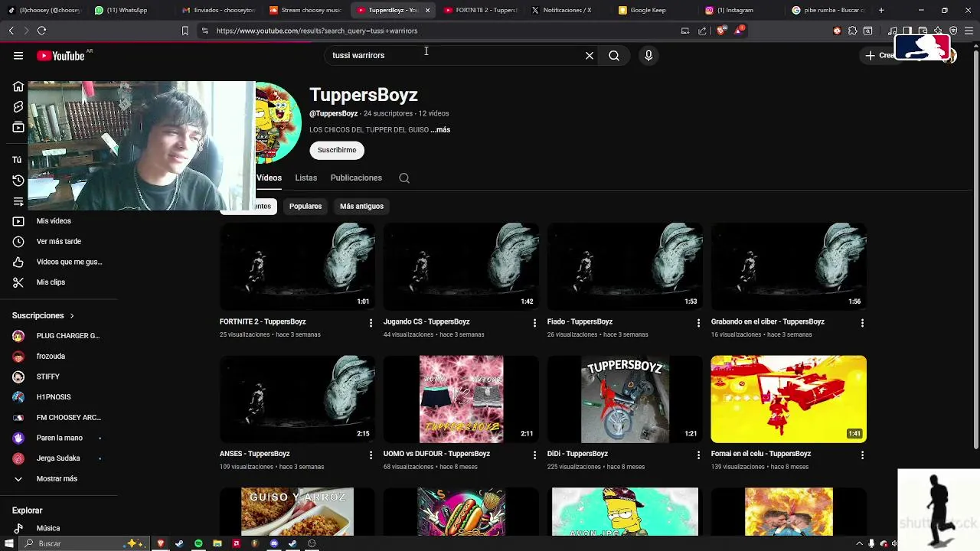The width and height of the screenshot is (980, 551).
Task: Play the UOMO vs DUFOUR thumbnail
Action: [x=461, y=399]
